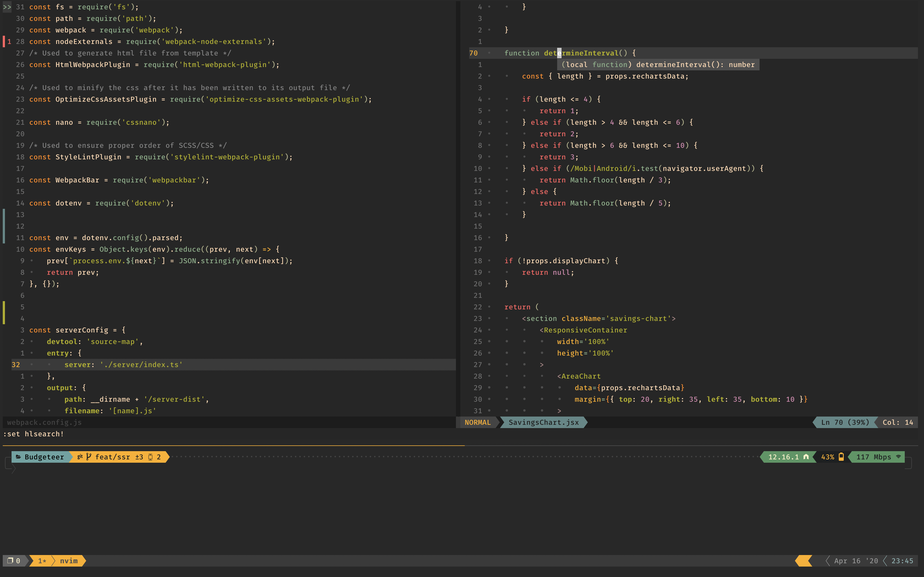Click the Ln 70 (39%) position indicator

click(845, 422)
